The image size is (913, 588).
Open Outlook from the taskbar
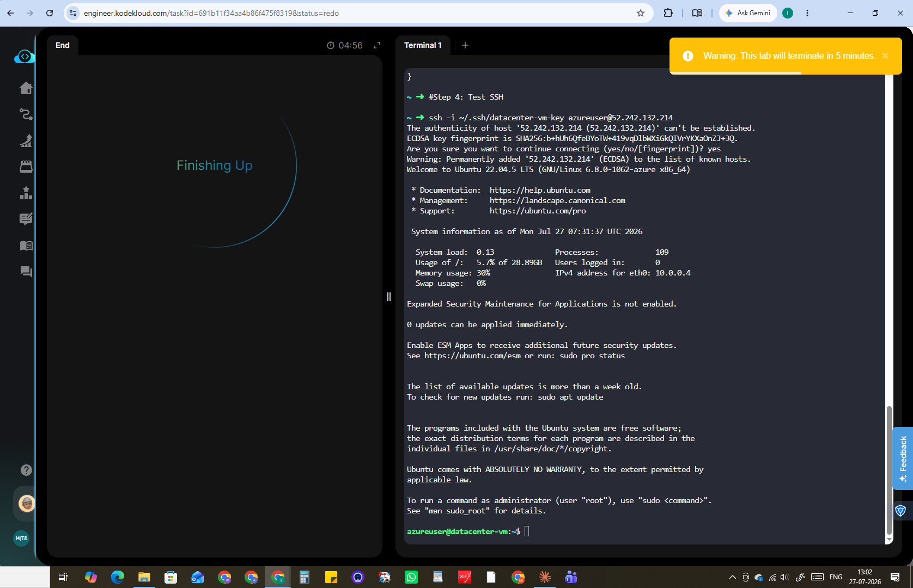pyautogui.click(x=197, y=577)
